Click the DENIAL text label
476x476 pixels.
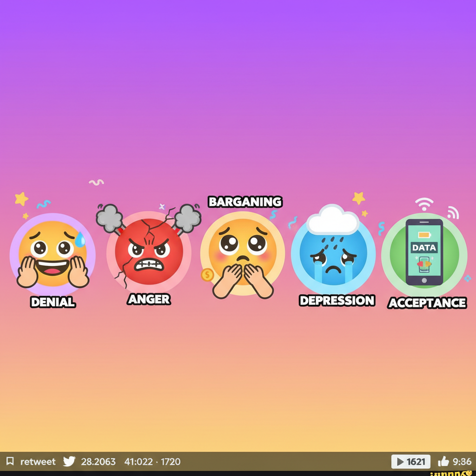[x=53, y=302]
